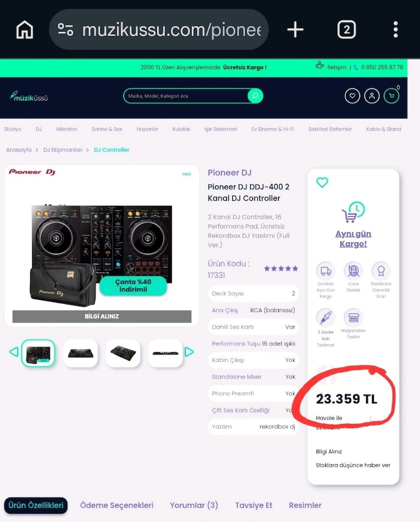
Task: Tap the browser home icon
Action: [24, 29]
